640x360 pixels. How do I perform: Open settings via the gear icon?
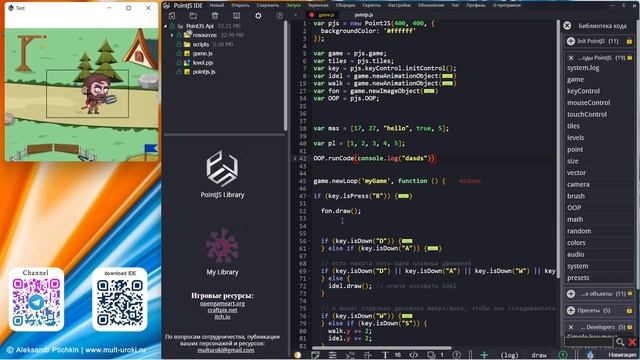coord(258,16)
